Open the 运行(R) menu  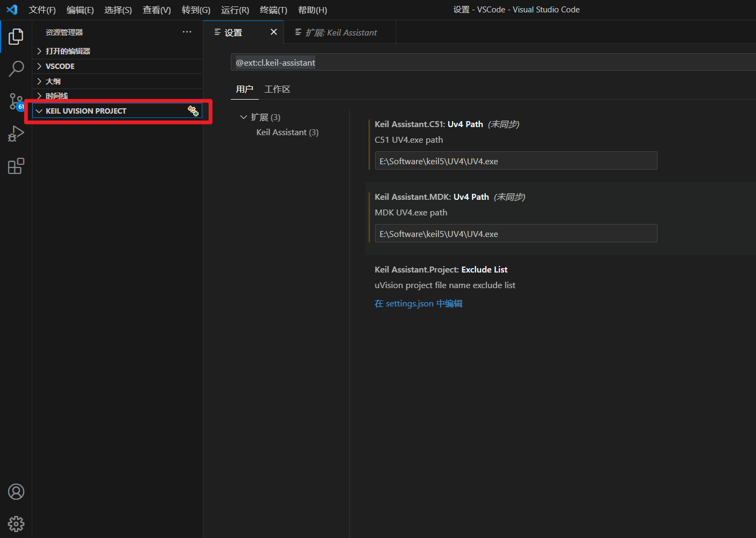pos(235,10)
